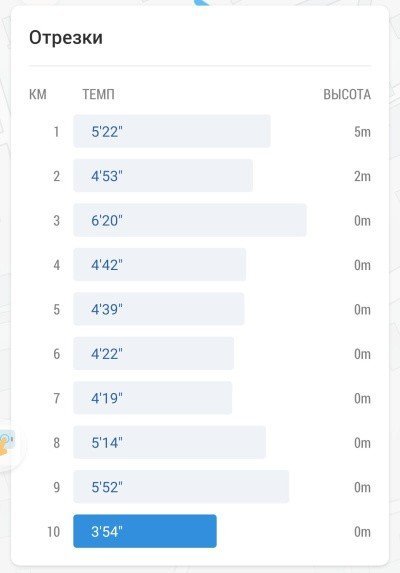This screenshot has width=400, height=573.
Task: Tap the 5'52" pace bar for kilometer 9
Action: [181, 487]
